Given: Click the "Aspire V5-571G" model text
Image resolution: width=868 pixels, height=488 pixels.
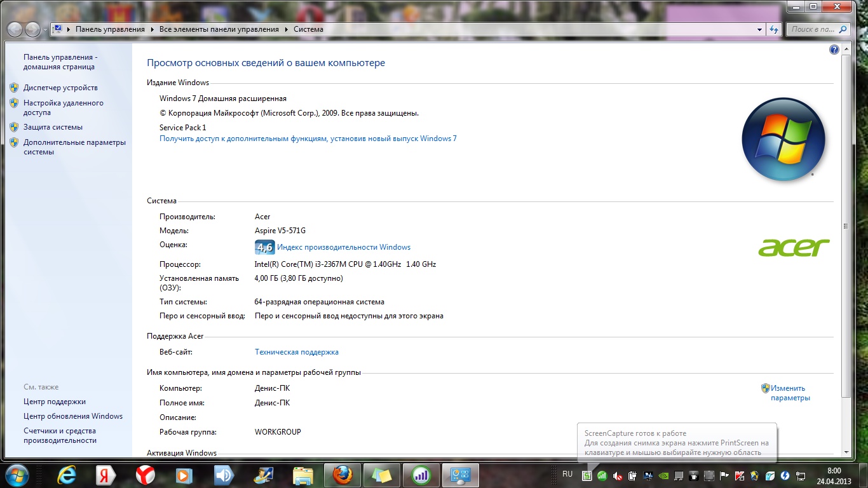Looking at the screenshot, I should (x=280, y=231).
